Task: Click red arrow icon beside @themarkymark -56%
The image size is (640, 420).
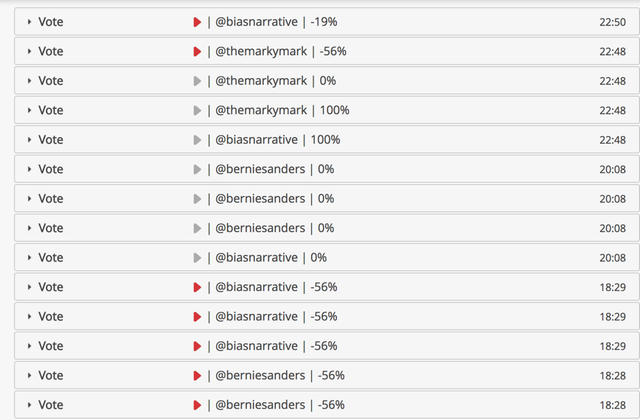Action: tap(198, 51)
